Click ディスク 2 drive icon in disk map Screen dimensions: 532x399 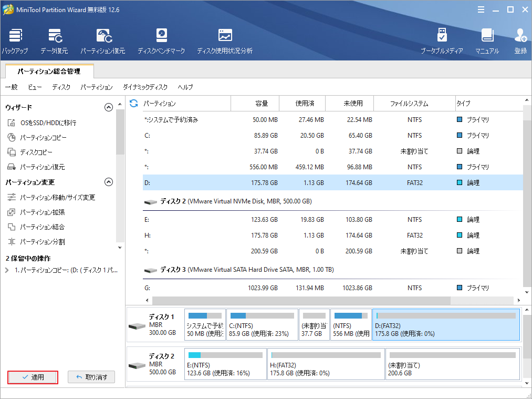(137, 366)
